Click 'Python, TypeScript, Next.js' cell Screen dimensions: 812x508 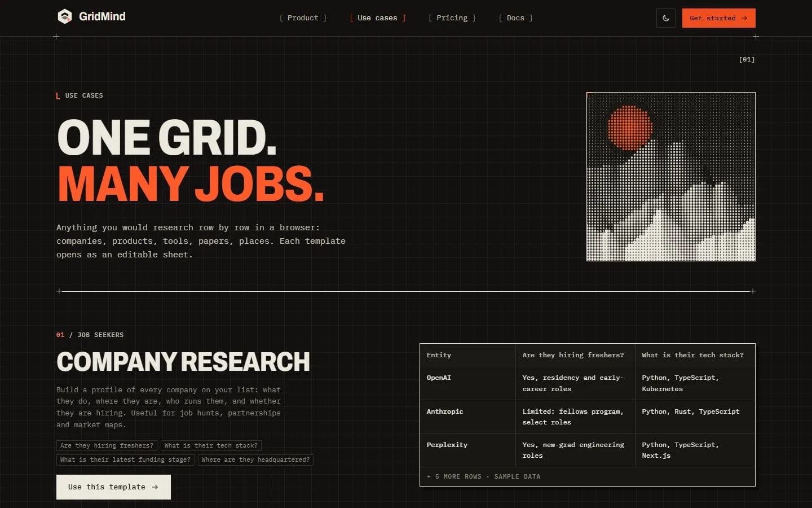(x=695, y=450)
